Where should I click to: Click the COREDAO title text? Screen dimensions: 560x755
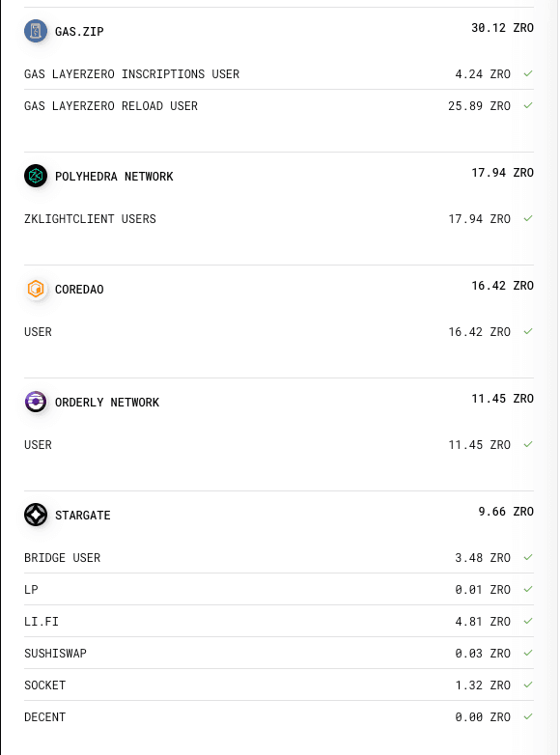79,290
